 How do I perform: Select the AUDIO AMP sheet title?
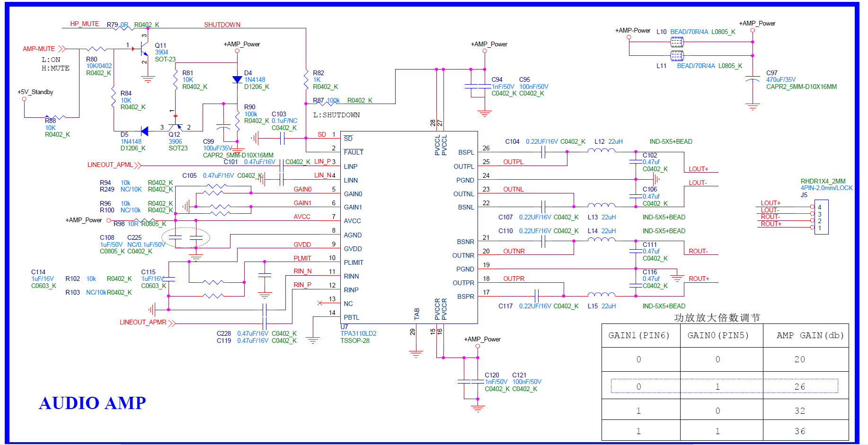point(92,403)
